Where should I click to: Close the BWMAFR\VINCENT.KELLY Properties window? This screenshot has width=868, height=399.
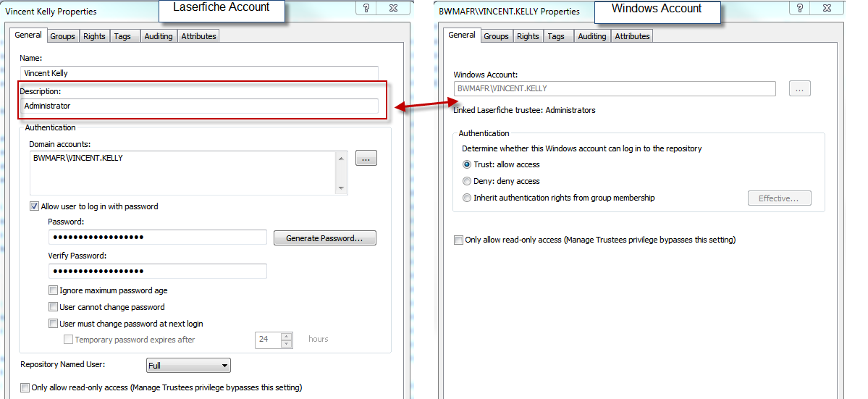pyautogui.click(x=827, y=9)
